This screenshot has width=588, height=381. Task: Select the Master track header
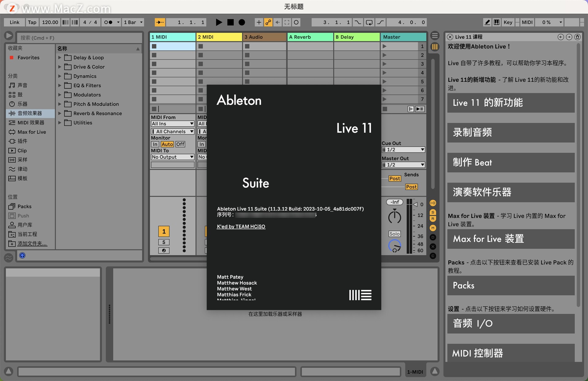click(x=403, y=37)
